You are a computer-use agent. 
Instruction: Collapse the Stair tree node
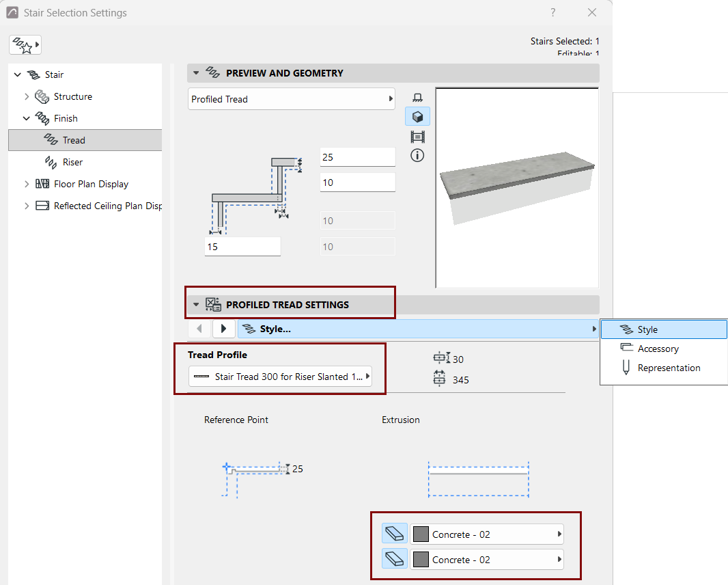pyautogui.click(x=18, y=74)
